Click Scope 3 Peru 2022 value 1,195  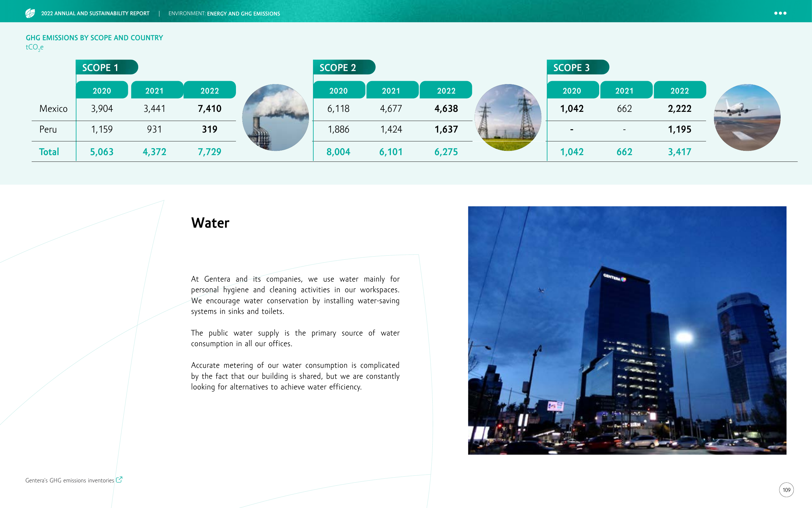(680, 129)
